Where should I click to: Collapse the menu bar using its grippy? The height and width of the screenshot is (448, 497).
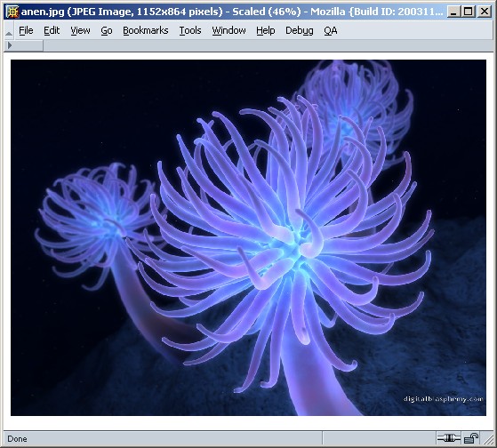tap(9, 31)
